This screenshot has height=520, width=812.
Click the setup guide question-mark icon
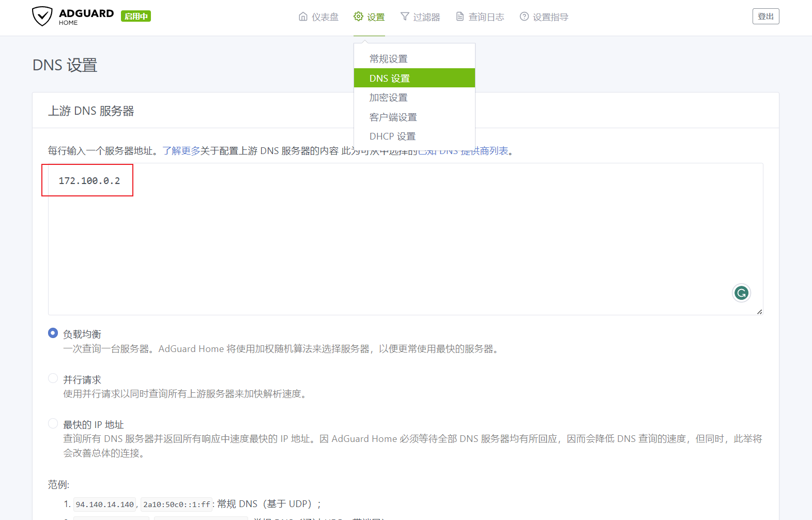(524, 17)
